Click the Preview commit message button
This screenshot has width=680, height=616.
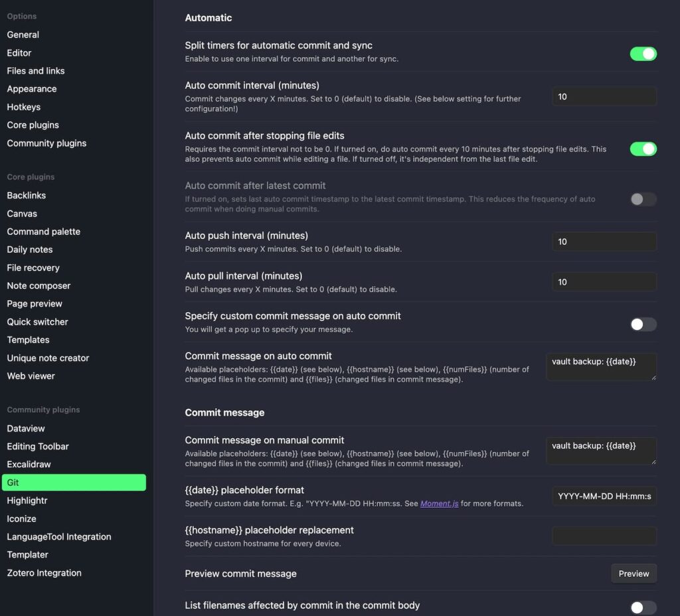click(634, 573)
